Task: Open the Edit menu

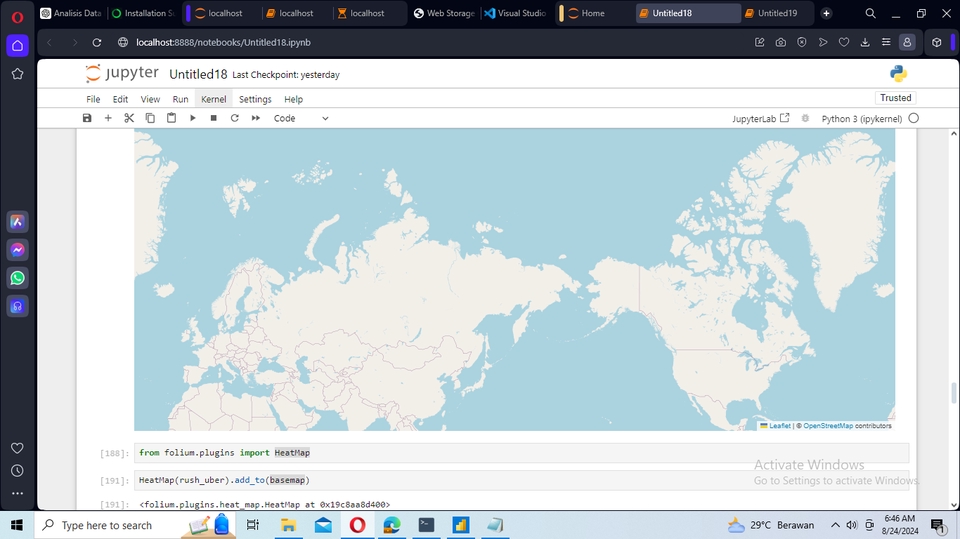Action: 120,99
